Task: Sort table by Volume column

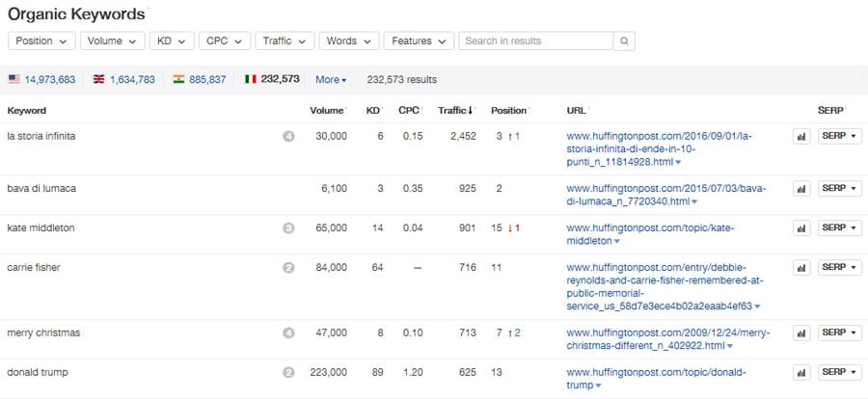Action: [x=327, y=111]
